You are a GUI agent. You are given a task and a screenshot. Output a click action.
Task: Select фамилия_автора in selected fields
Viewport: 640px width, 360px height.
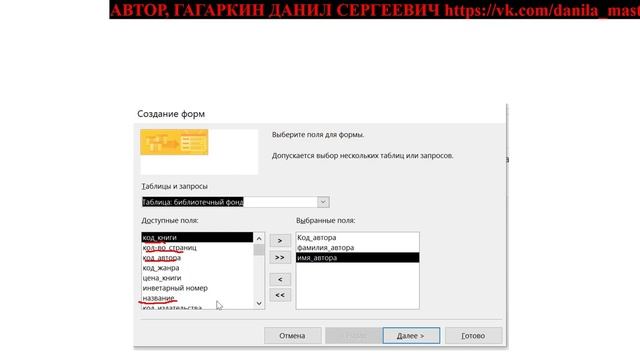click(358, 248)
